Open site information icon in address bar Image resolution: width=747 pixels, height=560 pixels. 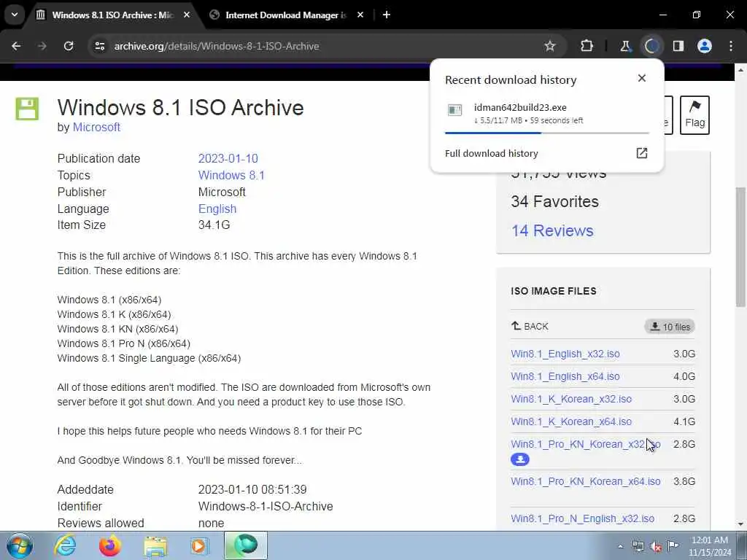99,46
